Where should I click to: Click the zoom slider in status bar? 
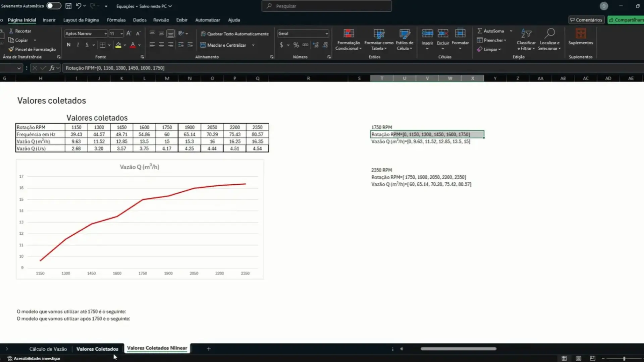tap(624, 358)
